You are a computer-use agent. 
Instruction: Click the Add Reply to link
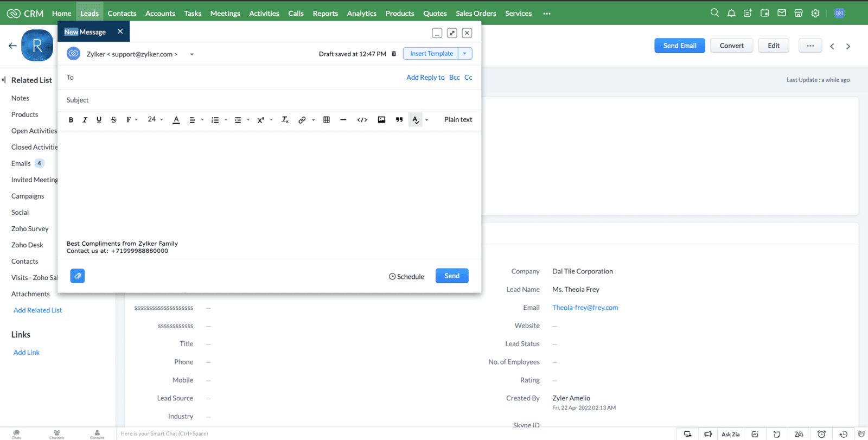(425, 78)
